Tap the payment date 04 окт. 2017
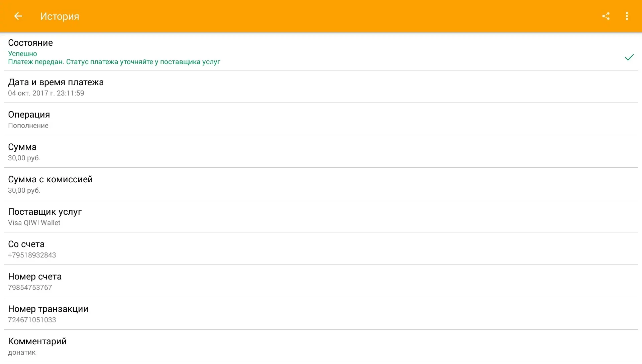 point(46,93)
